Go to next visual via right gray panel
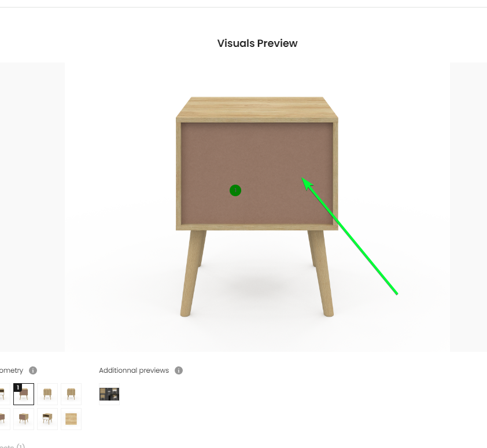487x448 pixels. (468, 207)
